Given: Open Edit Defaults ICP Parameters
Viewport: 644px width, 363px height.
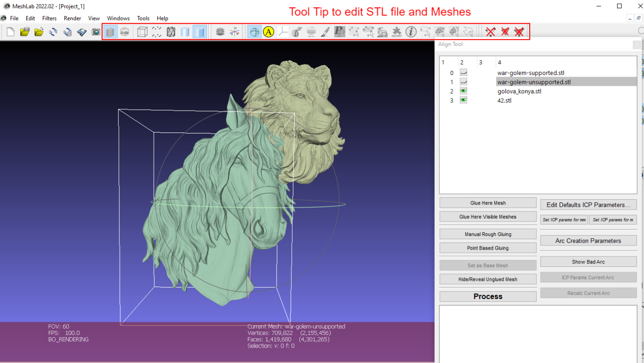Looking at the screenshot, I should [588, 205].
